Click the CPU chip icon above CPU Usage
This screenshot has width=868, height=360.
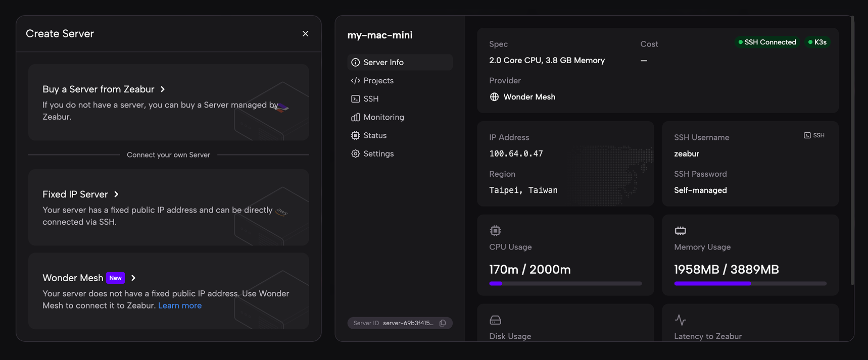click(495, 231)
